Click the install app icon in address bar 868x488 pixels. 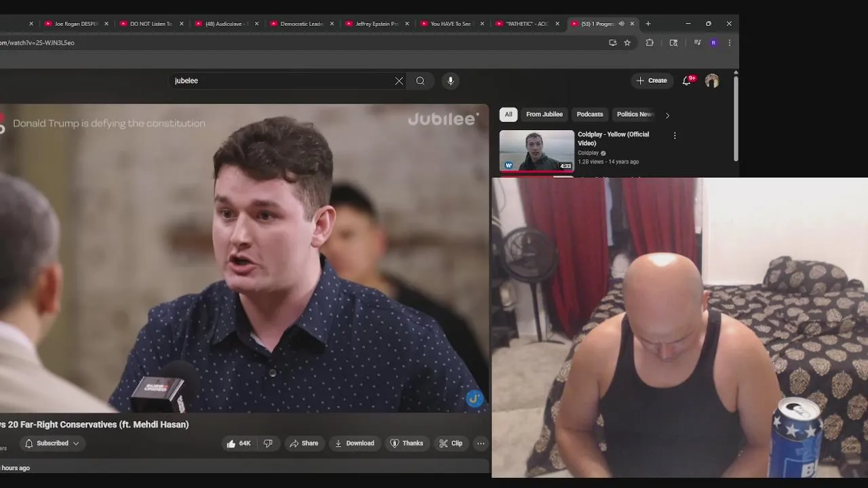point(612,43)
